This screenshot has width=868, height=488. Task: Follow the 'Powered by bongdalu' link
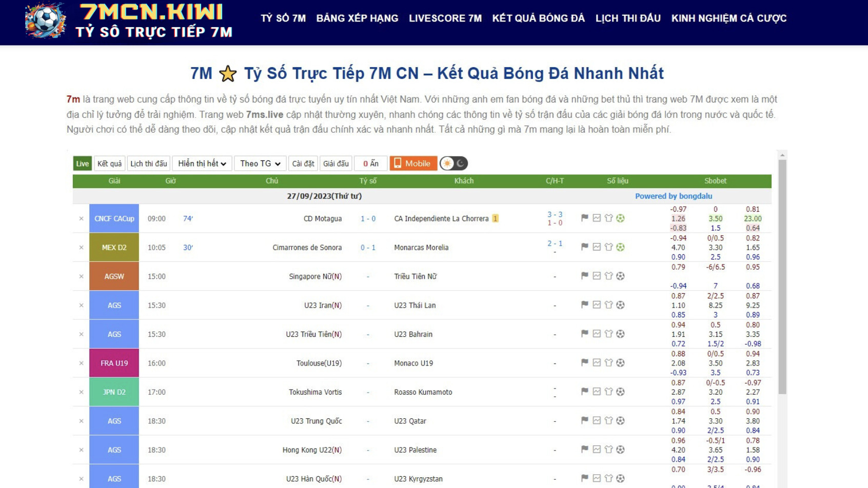(x=673, y=196)
